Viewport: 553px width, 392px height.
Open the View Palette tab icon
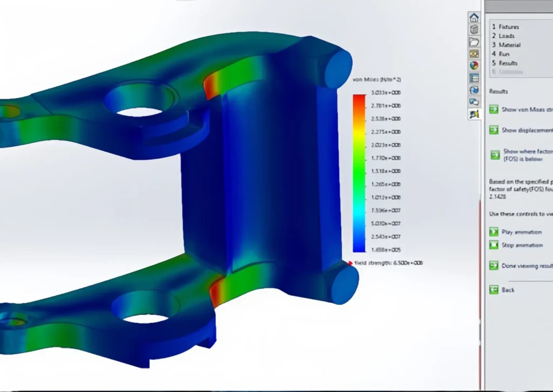pos(474,53)
